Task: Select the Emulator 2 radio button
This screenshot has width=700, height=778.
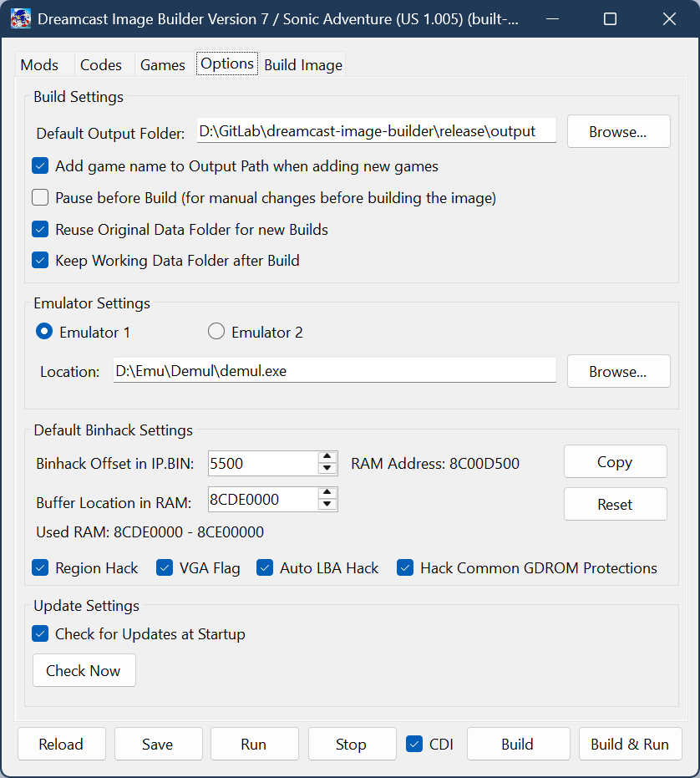Action: tap(216, 333)
